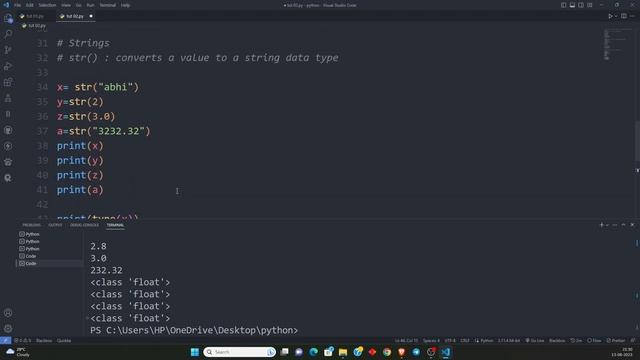
Task: Toggle Prettier in the status bar
Action: tap(616, 340)
